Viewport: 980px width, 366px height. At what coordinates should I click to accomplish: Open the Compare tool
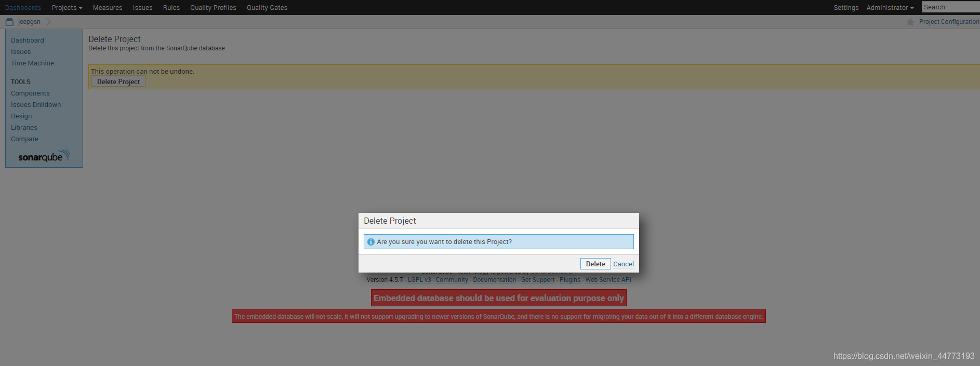[24, 139]
